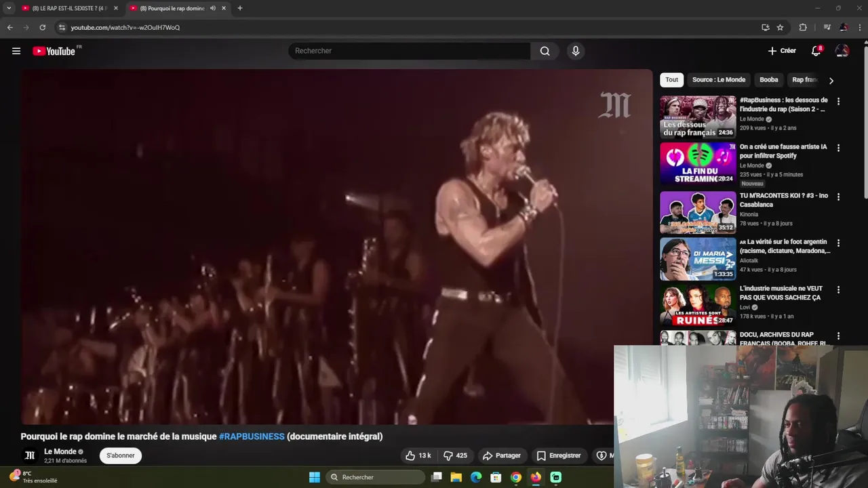Image resolution: width=868 pixels, height=488 pixels.
Task: Filter by Source : Le Monde chip
Action: [719, 80]
